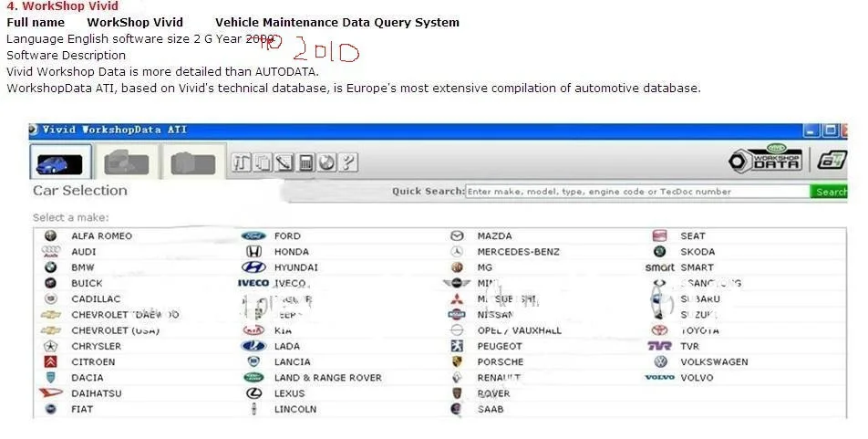
Task: Focus the Quick Search input field
Action: (637, 192)
